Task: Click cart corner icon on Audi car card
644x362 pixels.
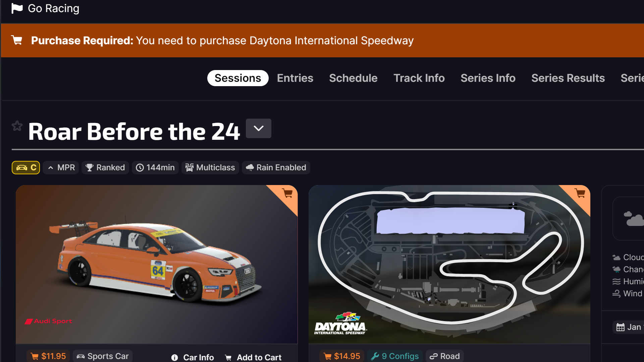Action: tap(287, 193)
